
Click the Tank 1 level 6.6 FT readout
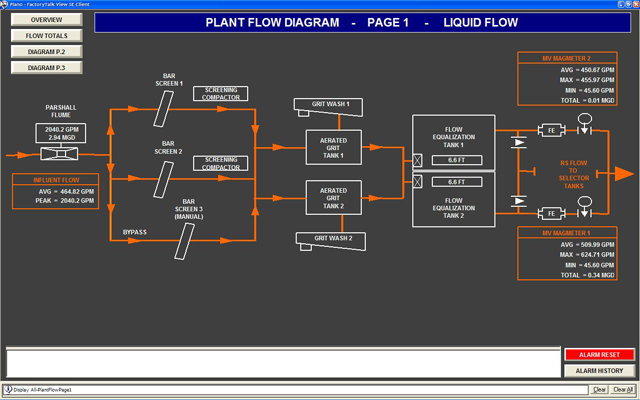(454, 160)
